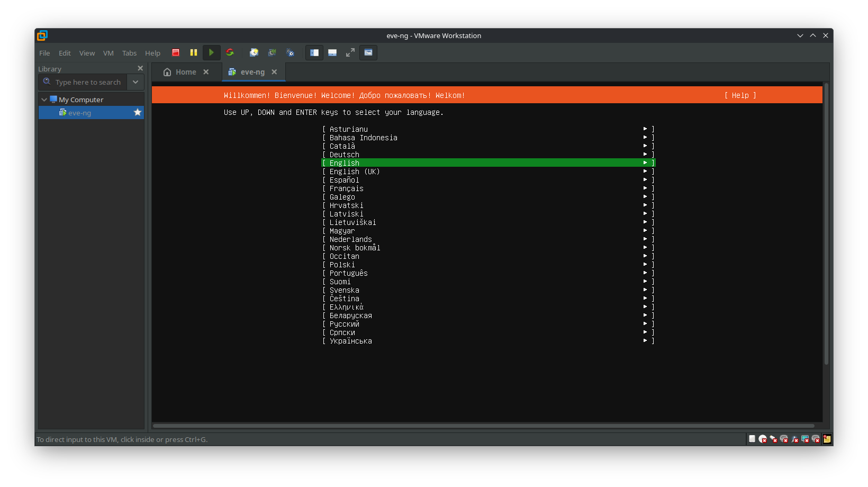Click the red Power Off toolbar icon

[176, 52]
